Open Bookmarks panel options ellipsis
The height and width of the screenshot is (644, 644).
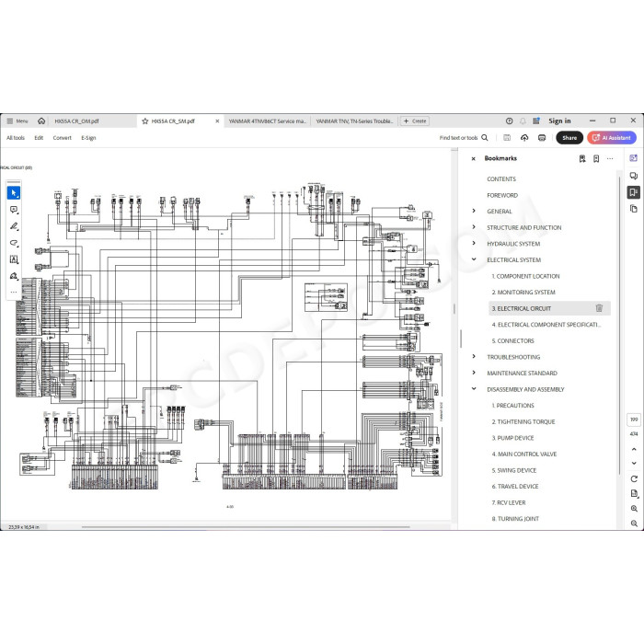click(610, 158)
